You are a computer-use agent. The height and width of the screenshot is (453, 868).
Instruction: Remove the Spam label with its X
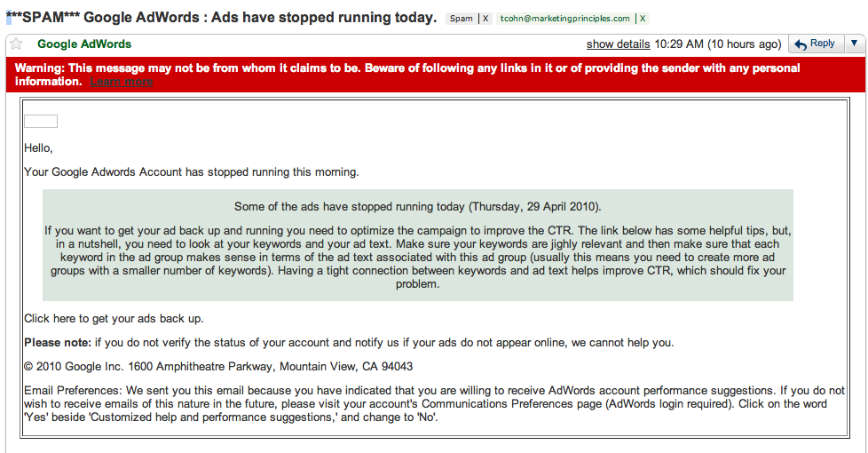point(485,19)
